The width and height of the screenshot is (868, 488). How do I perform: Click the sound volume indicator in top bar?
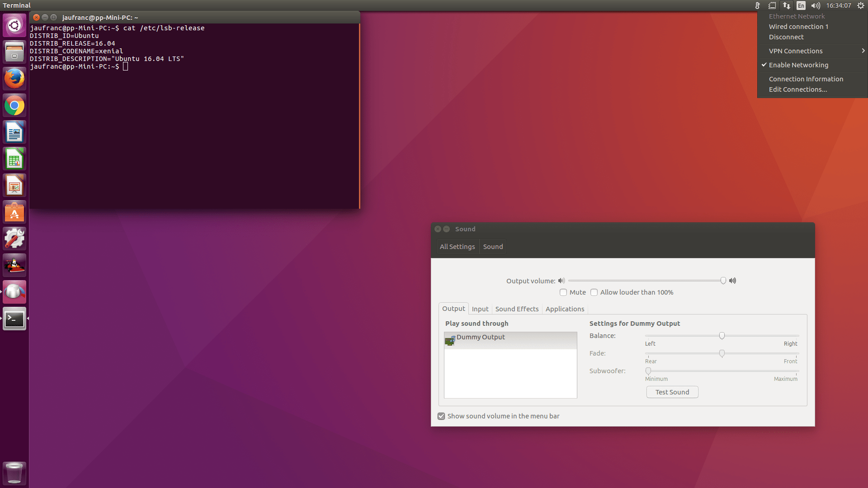(x=816, y=5)
